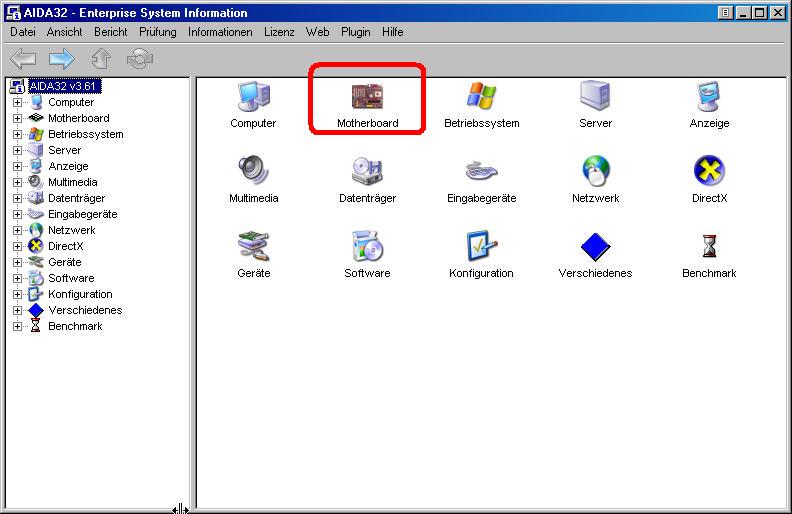Image resolution: width=792 pixels, height=514 pixels.
Task: Open the DirectX icon in main panel
Action: [709, 172]
